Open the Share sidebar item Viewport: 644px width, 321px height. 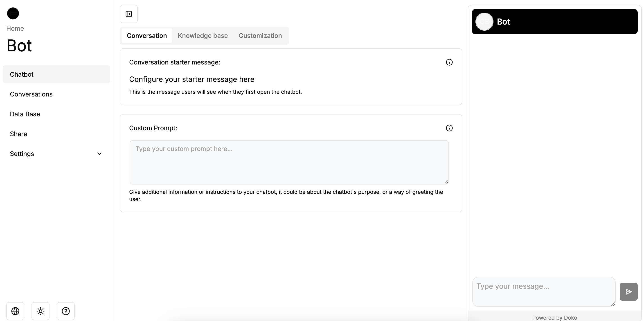[x=18, y=134]
